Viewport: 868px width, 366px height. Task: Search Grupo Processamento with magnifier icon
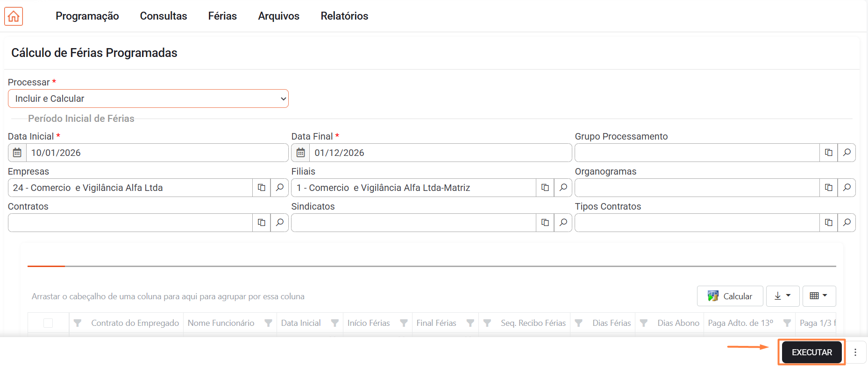(847, 153)
